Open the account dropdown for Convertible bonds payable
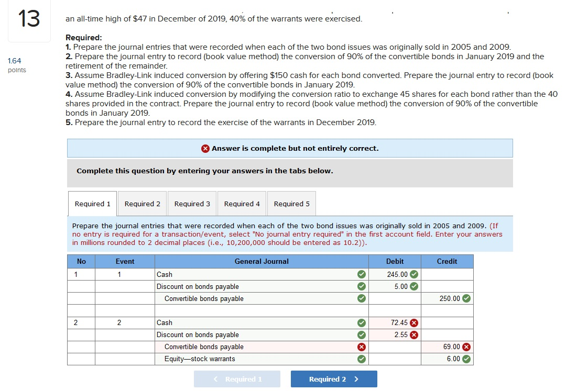The width and height of the screenshot is (588, 391). point(257,298)
